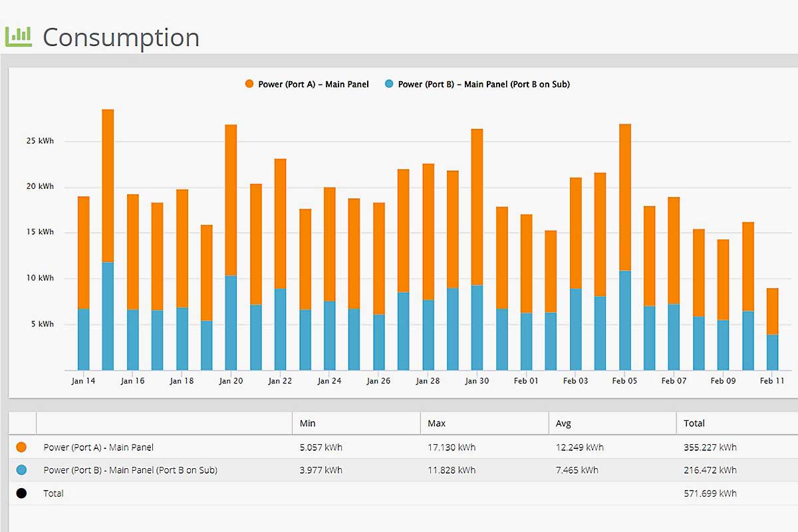Click the Total column header
Screen dimensions: 798x532
pyautogui.click(x=694, y=423)
